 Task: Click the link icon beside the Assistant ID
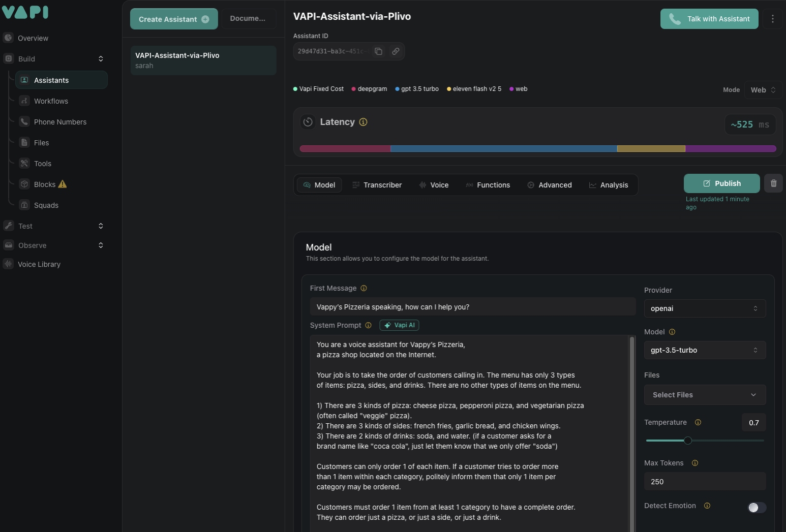coord(396,51)
